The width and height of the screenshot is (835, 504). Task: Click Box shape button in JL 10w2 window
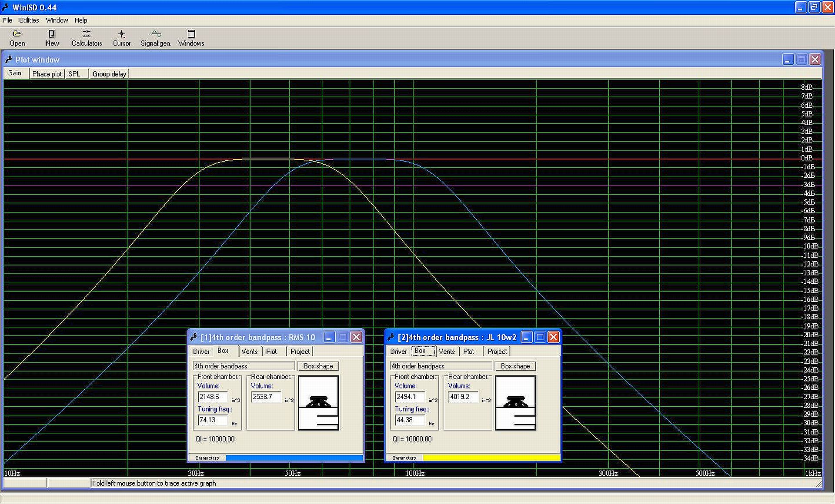[515, 366]
